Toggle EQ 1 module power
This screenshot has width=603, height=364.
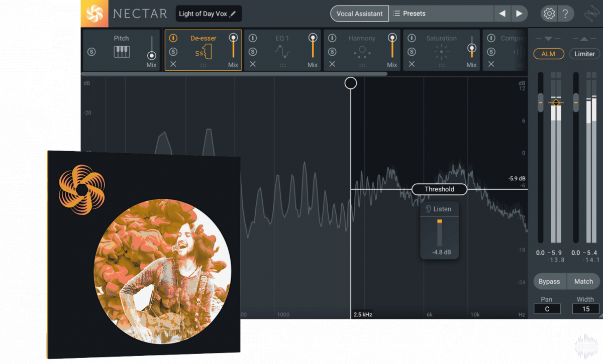253,38
